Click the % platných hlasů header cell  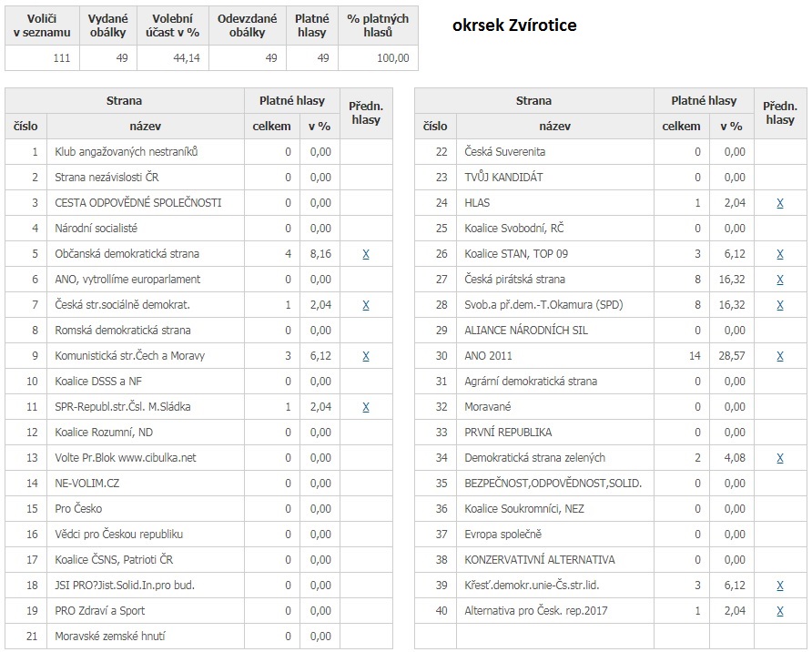point(378,25)
